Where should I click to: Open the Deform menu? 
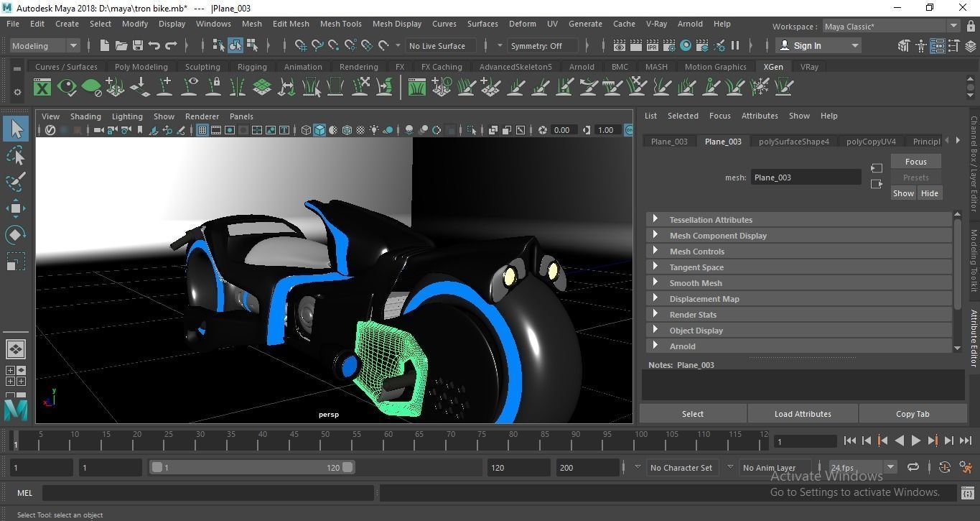point(522,24)
